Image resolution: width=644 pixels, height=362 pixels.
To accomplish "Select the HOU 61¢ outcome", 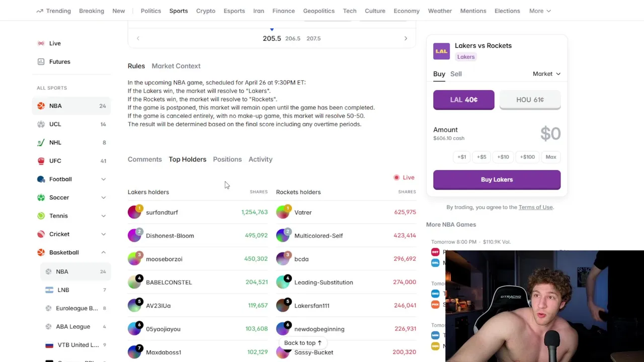I will click(x=530, y=100).
